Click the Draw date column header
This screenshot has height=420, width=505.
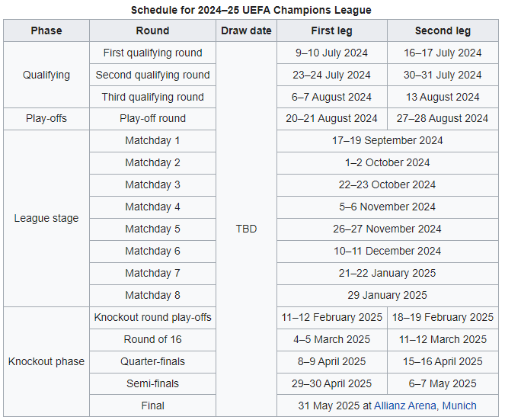pos(246,31)
